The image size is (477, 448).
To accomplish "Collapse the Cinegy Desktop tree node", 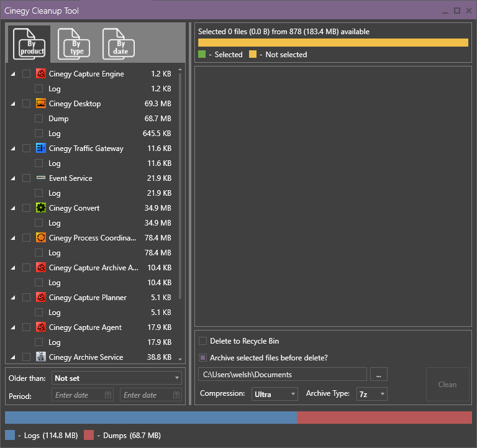I will tap(13, 104).
